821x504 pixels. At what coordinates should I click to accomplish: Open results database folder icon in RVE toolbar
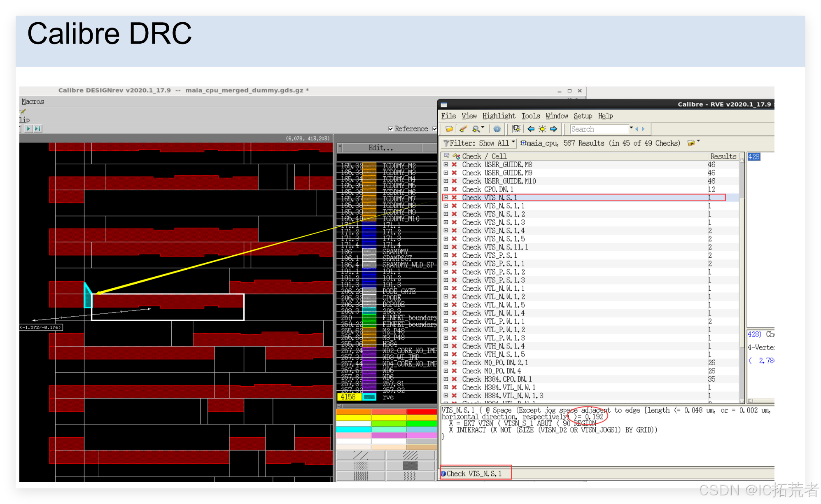[449, 129]
